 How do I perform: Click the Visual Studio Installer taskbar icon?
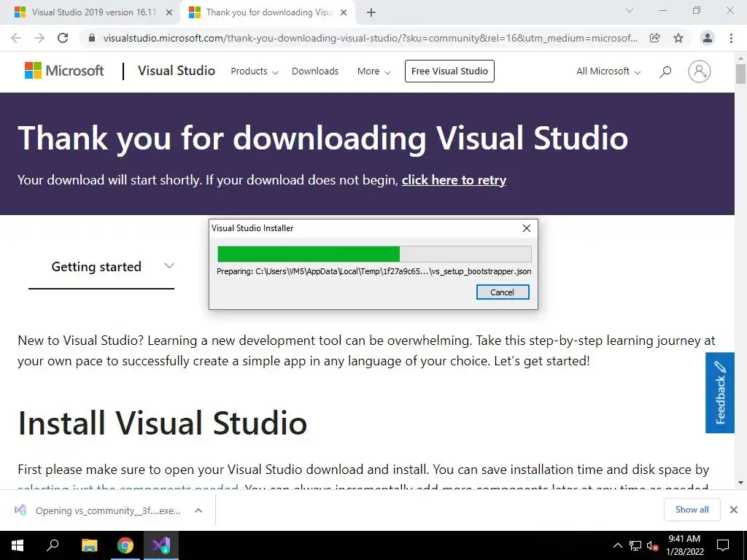pos(161,545)
